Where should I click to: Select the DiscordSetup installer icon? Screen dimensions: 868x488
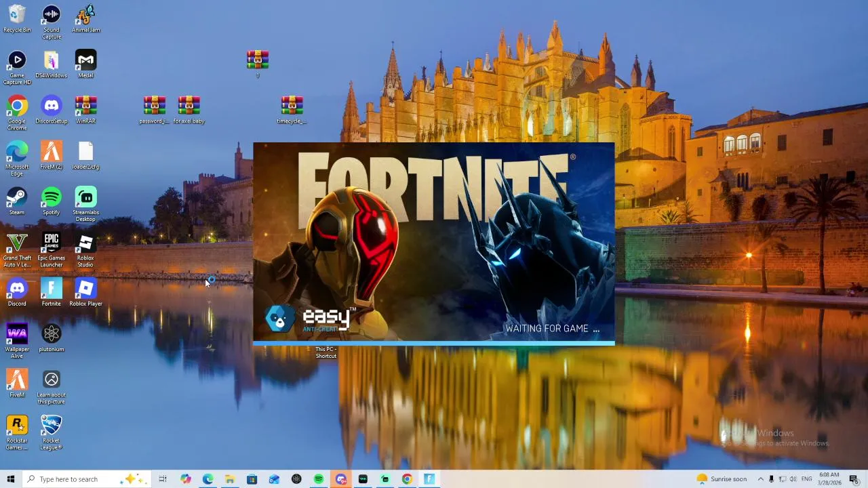click(52, 110)
